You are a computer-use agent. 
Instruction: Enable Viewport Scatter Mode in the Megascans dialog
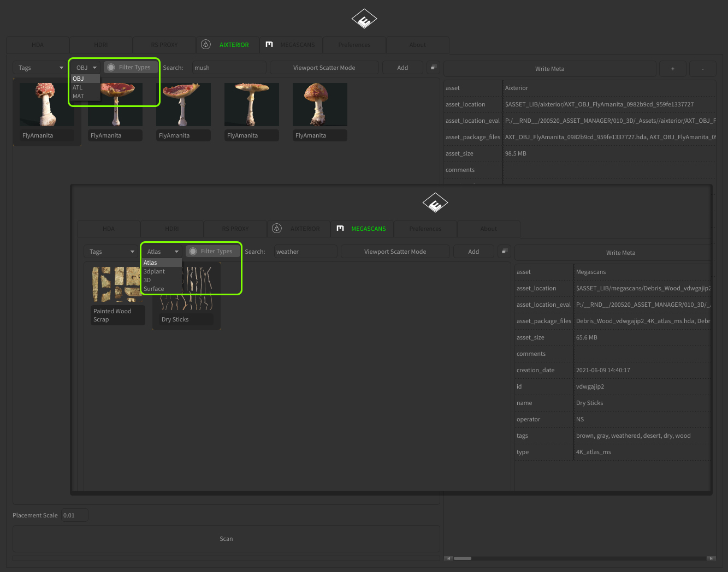point(395,251)
